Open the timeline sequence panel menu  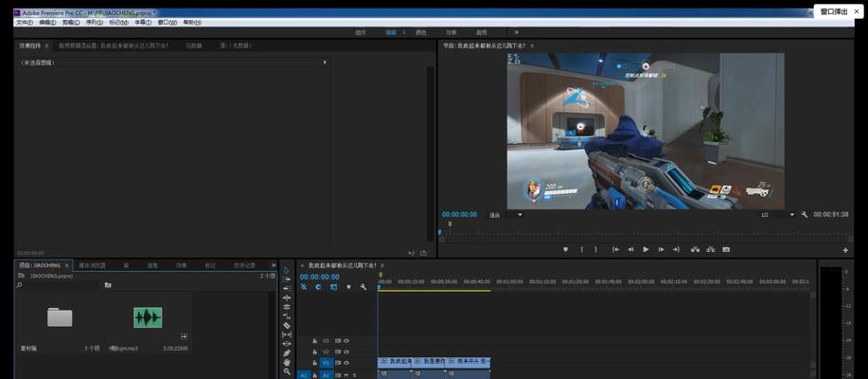click(x=382, y=265)
